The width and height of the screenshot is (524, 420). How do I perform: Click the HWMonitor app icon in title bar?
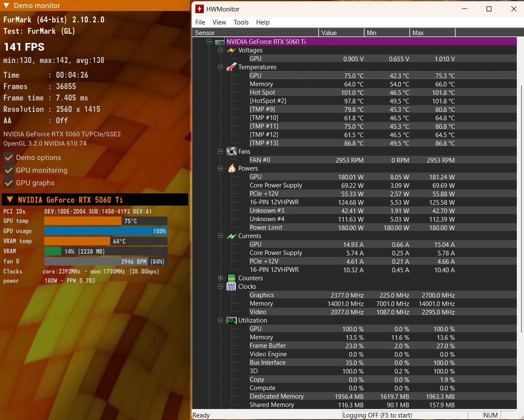coord(200,9)
